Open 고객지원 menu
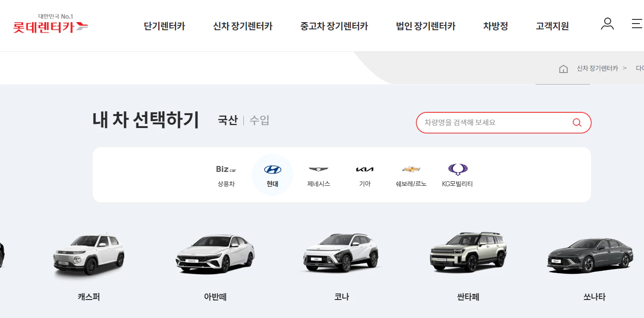 tap(552, 26)
